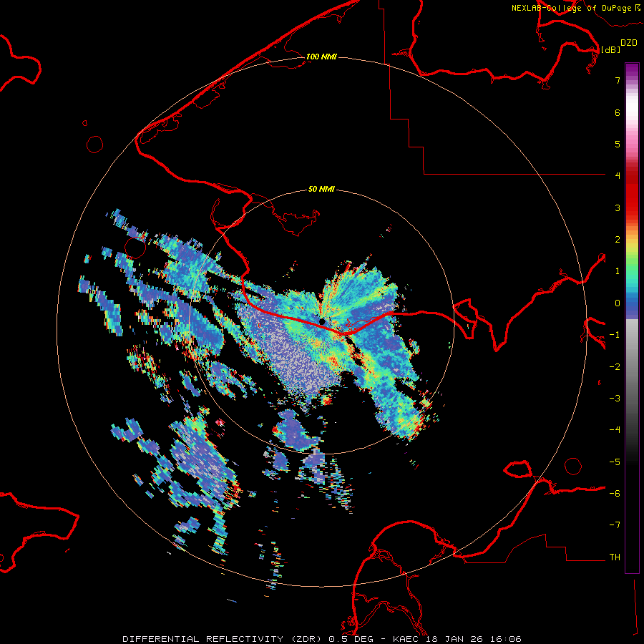
Task: Select the DZD product label
Action: (x=628, y=43)
